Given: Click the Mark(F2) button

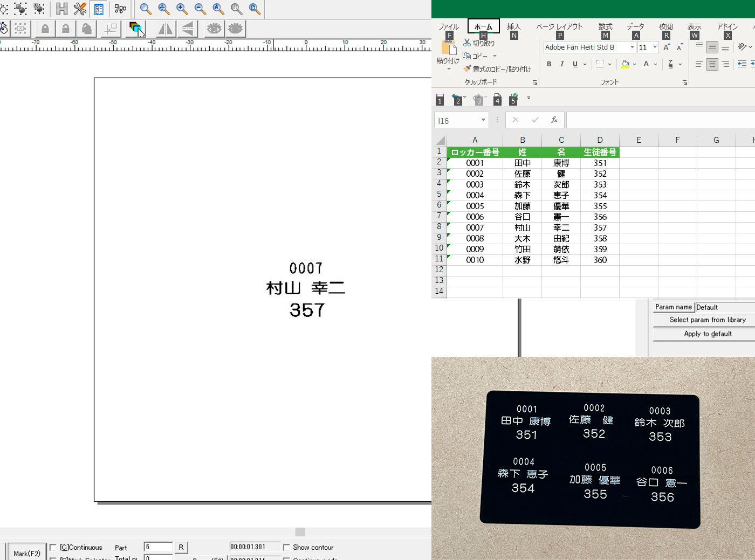Looking at the screenshot, I should click(x=27, y=552).
